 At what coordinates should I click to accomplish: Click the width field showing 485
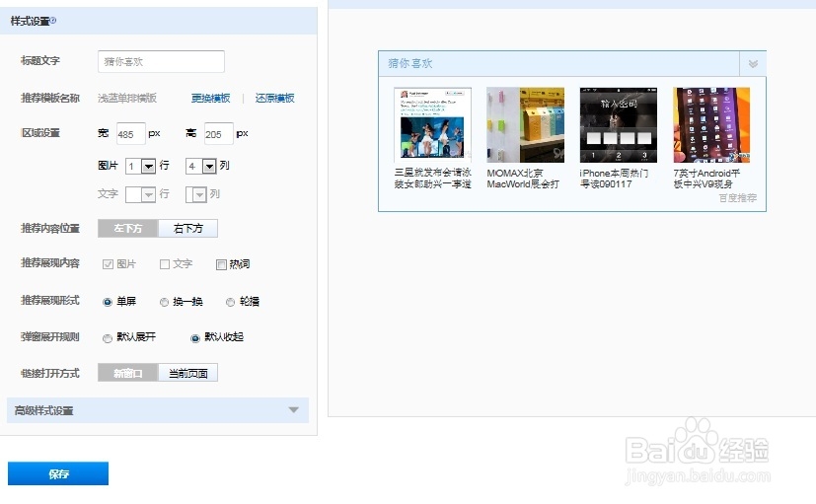(x=130, y=134)
